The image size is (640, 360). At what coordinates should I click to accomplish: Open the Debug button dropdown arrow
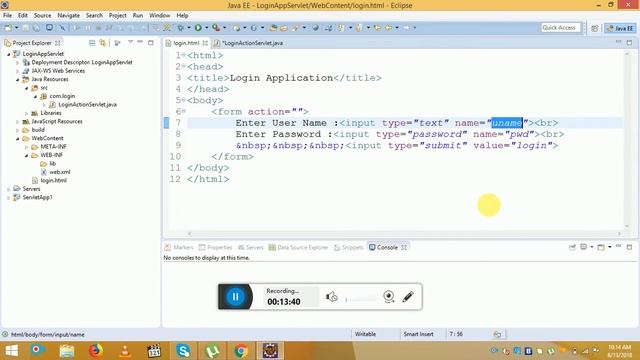click(189, 28)
